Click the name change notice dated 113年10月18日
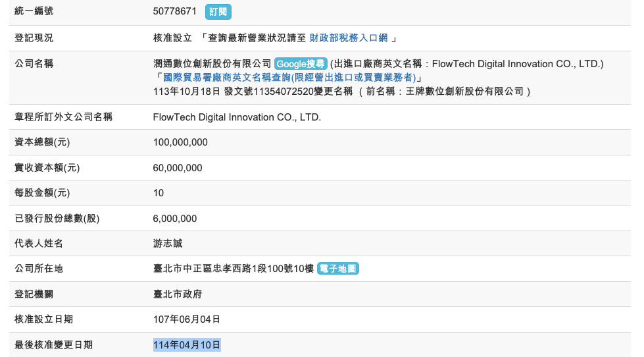The width and height of the screenshot is (644, 357). (341, 92)
